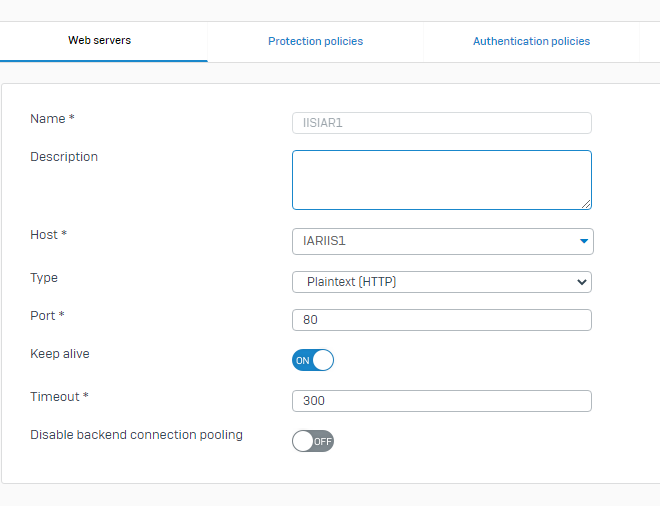
Task: Click the Timeout field showing 300
Action: pos(442,401)
